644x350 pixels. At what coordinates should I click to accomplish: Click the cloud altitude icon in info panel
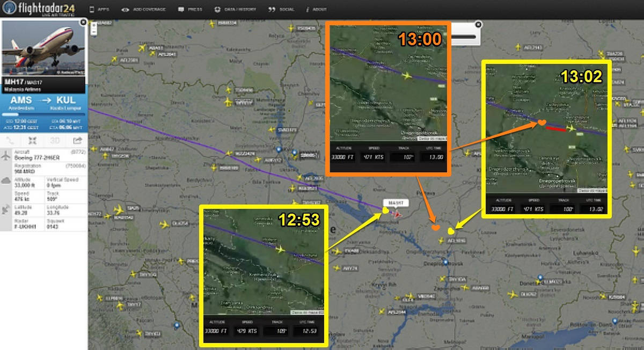(x=6, y=181)
